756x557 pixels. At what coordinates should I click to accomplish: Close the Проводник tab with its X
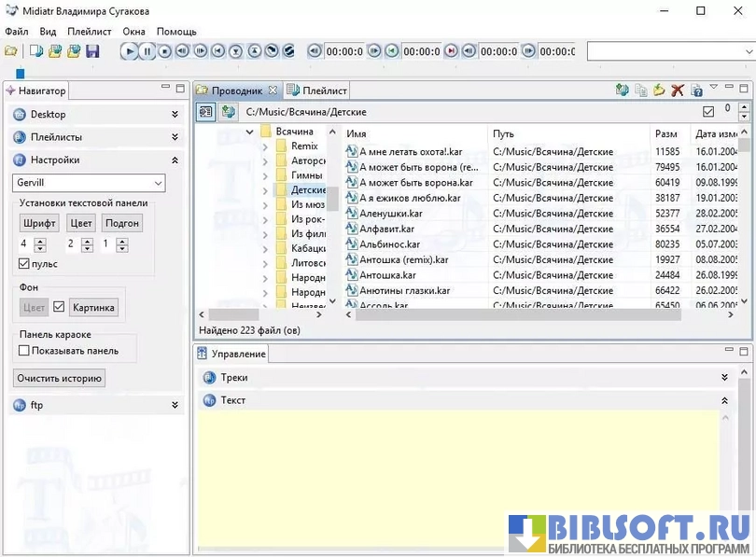273,91
